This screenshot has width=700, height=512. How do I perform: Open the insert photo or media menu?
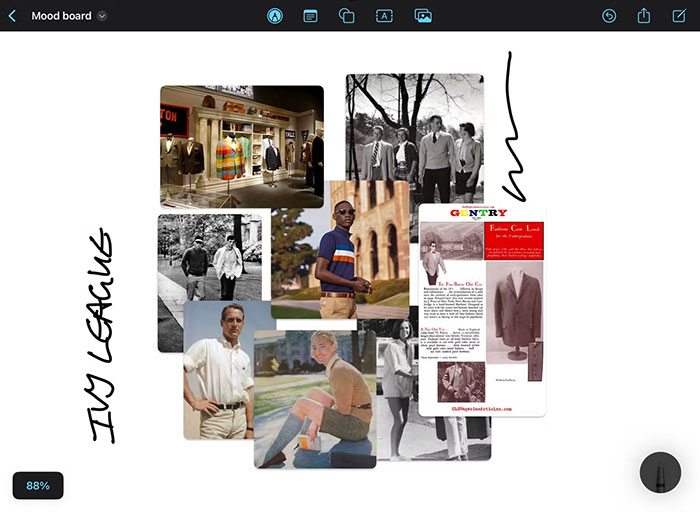423,16
